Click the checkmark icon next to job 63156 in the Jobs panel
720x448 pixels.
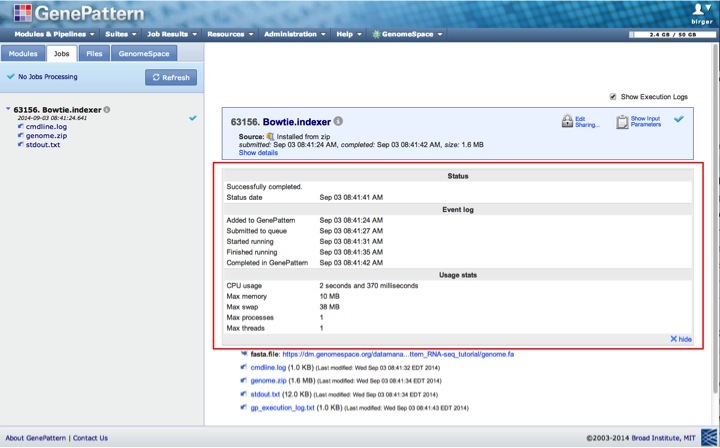click(x=193, y=118)
